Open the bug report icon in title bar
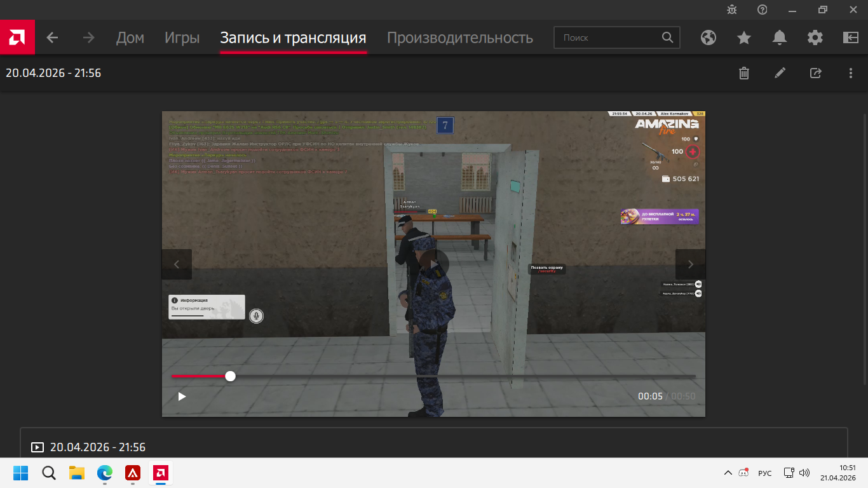Image resolution: width=868 pixels, height=488 pixels. tap(732, 10)
